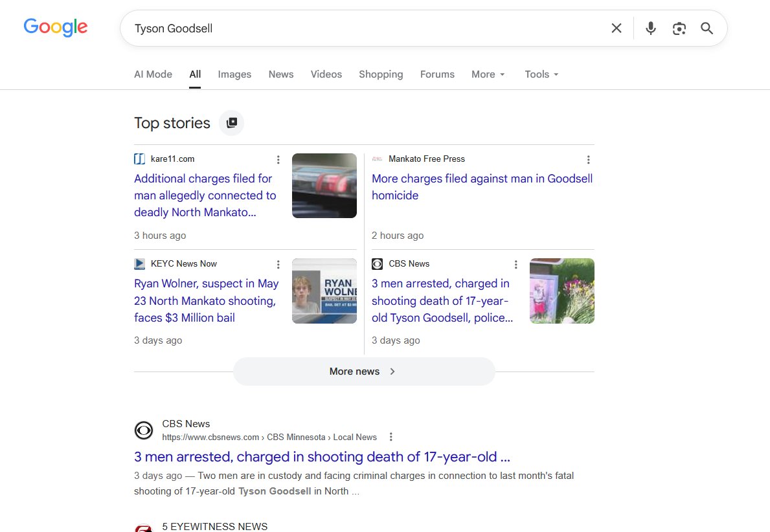Open Ryan Wolner $3 Million bail headline

(x=206, y=300)
